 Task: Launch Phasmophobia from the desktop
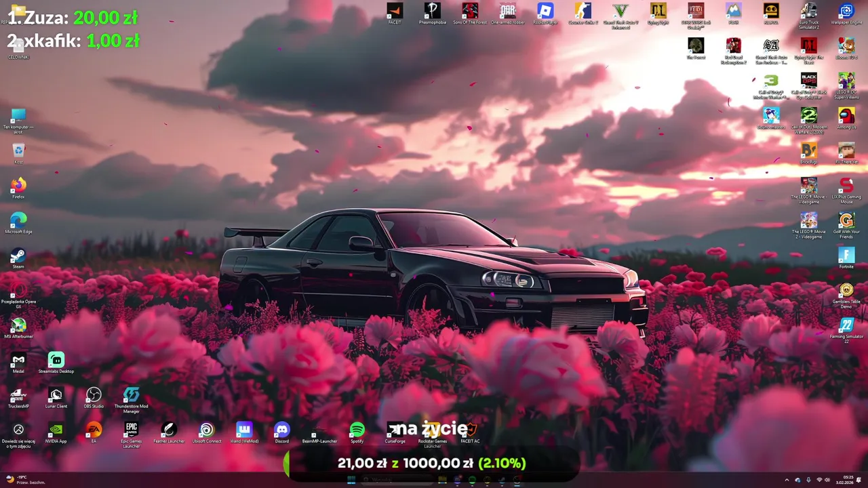[x=432, y=14]
